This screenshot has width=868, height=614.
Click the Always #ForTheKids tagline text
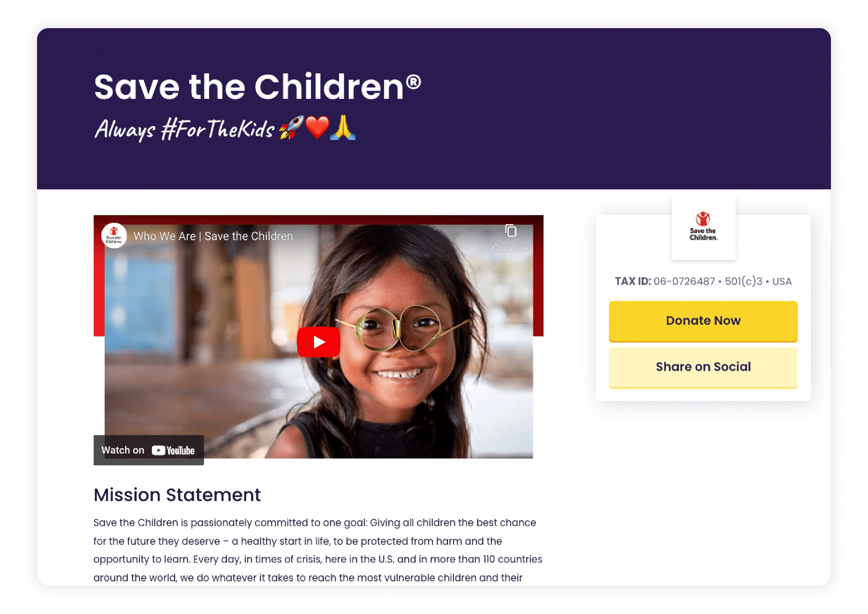pos(184,129)
